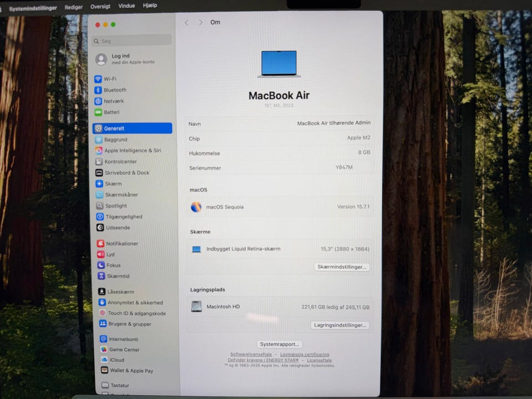Open the Skærmskåner icon
Viewport: 532px width, 399px height.
(x=99, y=195)
